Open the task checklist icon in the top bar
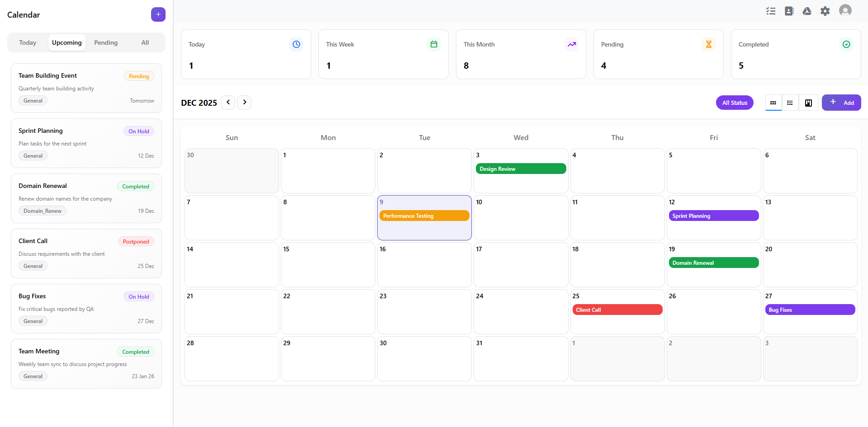The width and height of the screenshot is (868, 427). 771,11
